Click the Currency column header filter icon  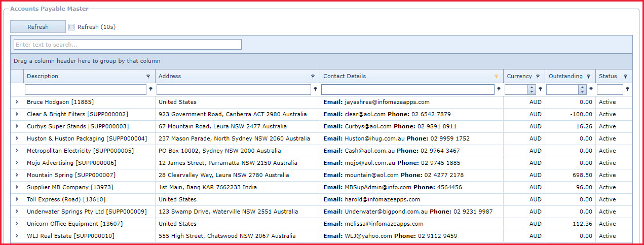click(538, 77)
